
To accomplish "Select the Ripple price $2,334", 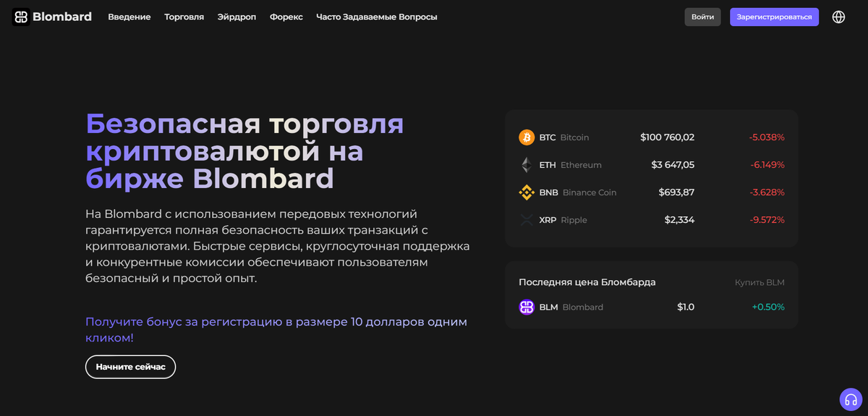I will coord(679,220).
